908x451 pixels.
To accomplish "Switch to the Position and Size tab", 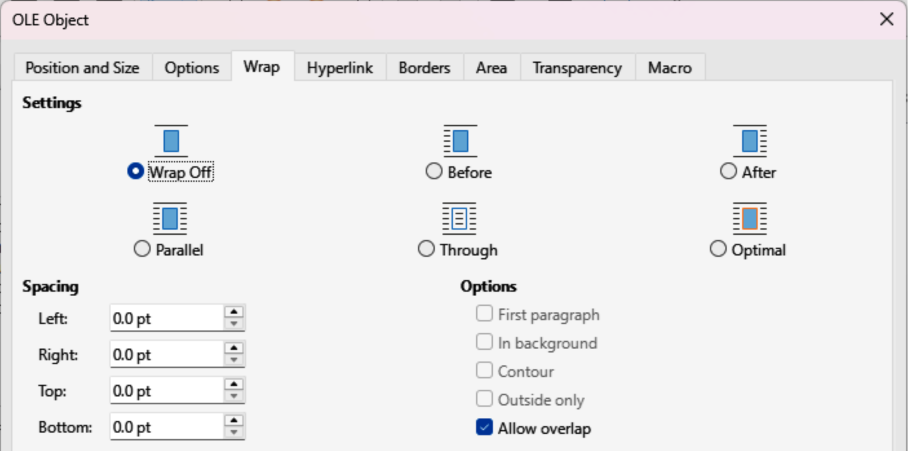I will coord(82,68).
